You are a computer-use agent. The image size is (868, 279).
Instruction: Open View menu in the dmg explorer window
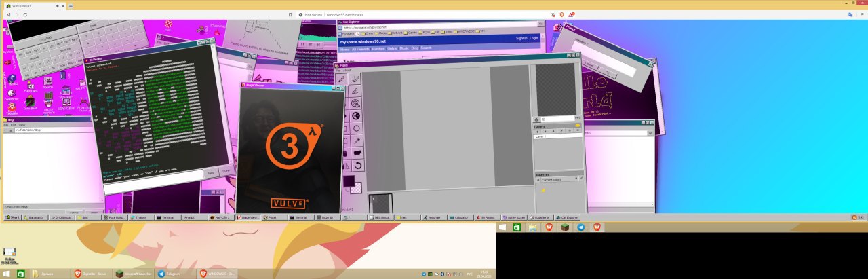[22, 125]
